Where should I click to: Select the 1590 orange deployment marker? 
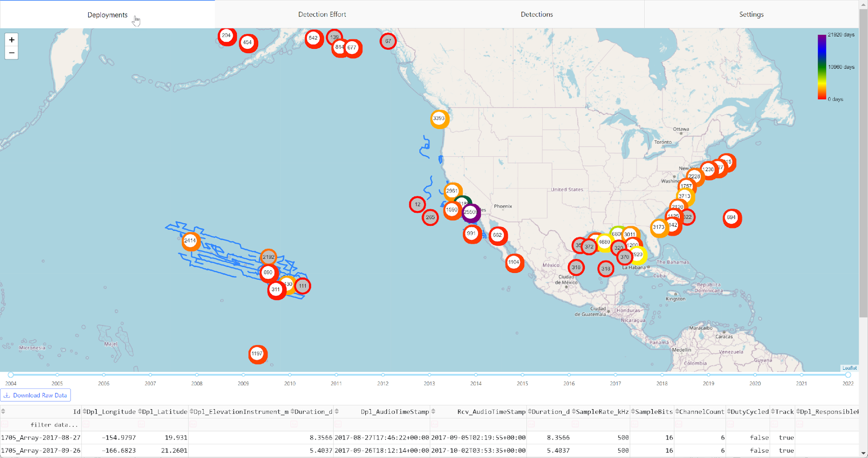point(452,210)
